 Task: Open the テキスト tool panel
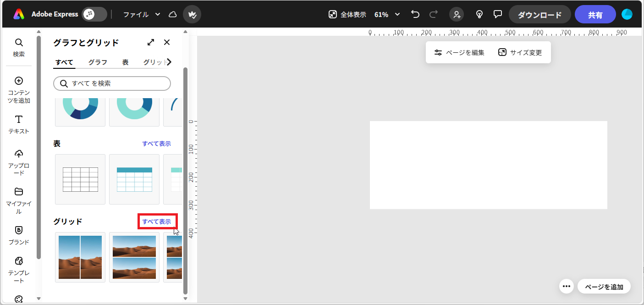[x=19, y=124]
